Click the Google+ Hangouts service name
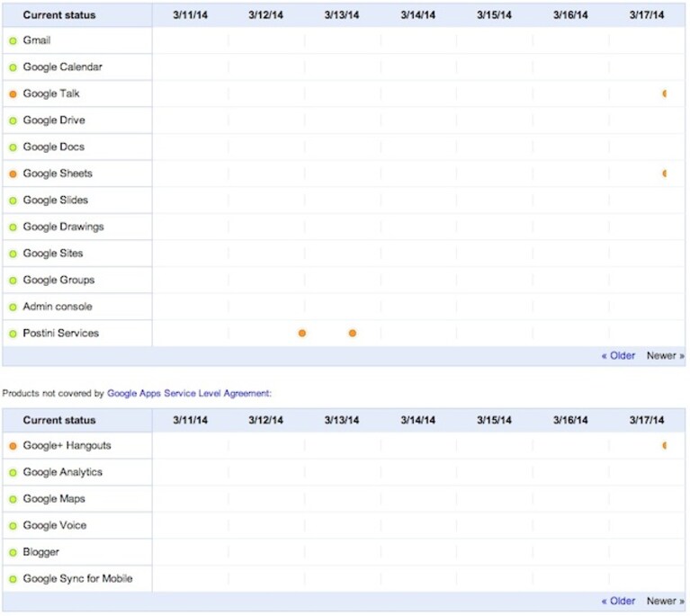Viewport: 690px width, 616px height. [67, 446]
